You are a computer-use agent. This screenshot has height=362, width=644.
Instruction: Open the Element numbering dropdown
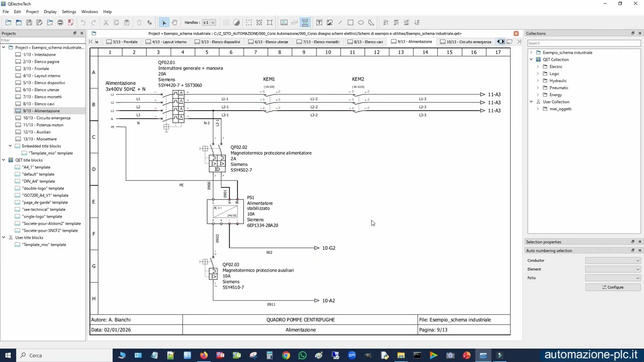[613, 269]
